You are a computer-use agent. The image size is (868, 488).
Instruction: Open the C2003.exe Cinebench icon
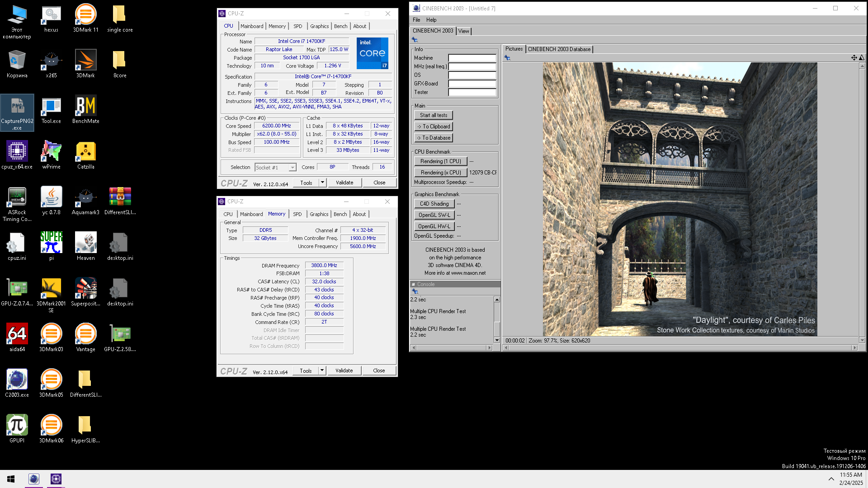click(x=17, y=384)
